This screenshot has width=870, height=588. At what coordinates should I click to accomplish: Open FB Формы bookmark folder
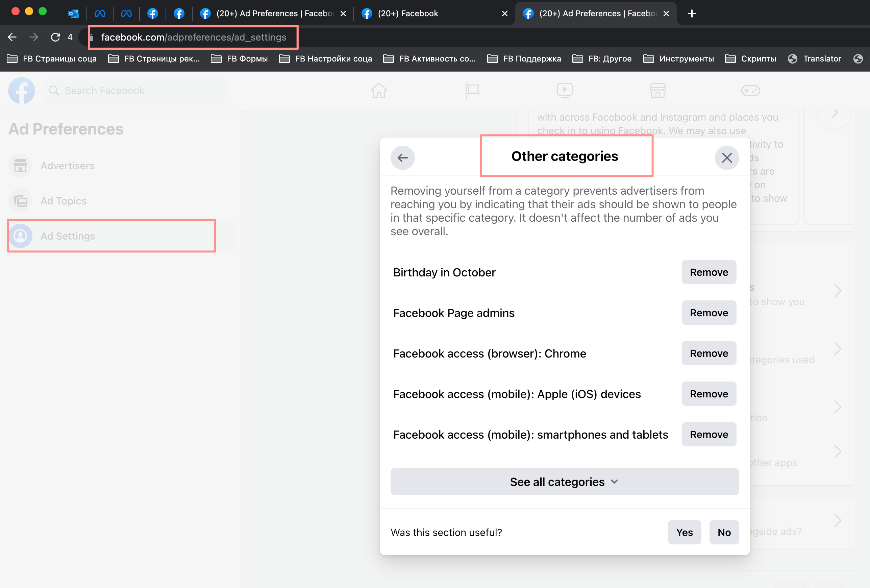[239, 58]
